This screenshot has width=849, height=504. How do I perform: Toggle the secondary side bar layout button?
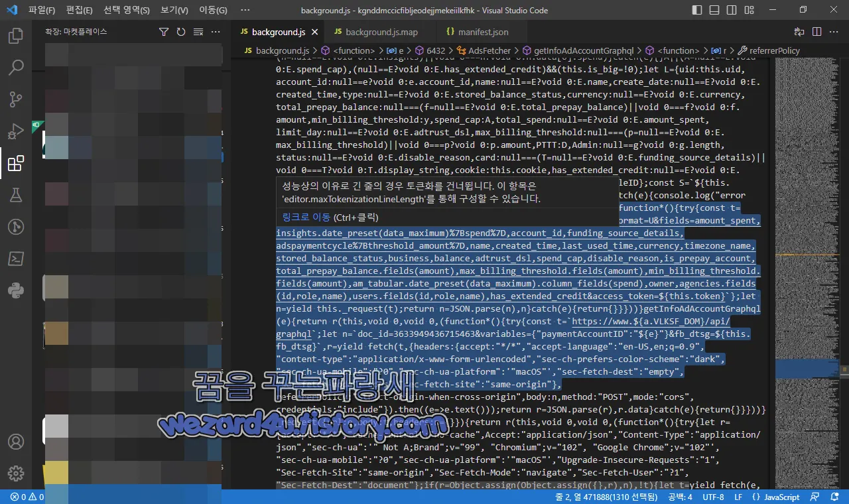click(x=731, y=10)
